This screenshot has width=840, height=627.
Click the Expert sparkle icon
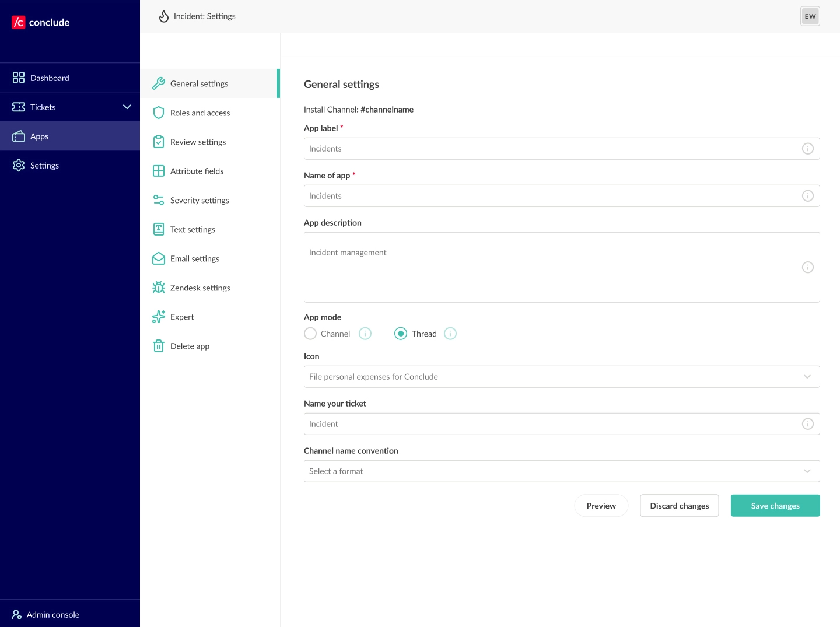pyautogui.click(x=158, y=317)
